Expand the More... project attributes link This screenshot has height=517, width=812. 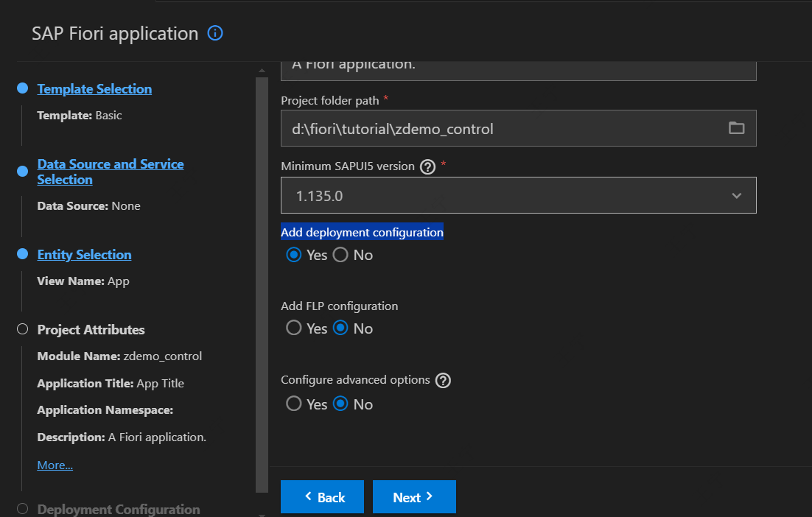(55, 465)
